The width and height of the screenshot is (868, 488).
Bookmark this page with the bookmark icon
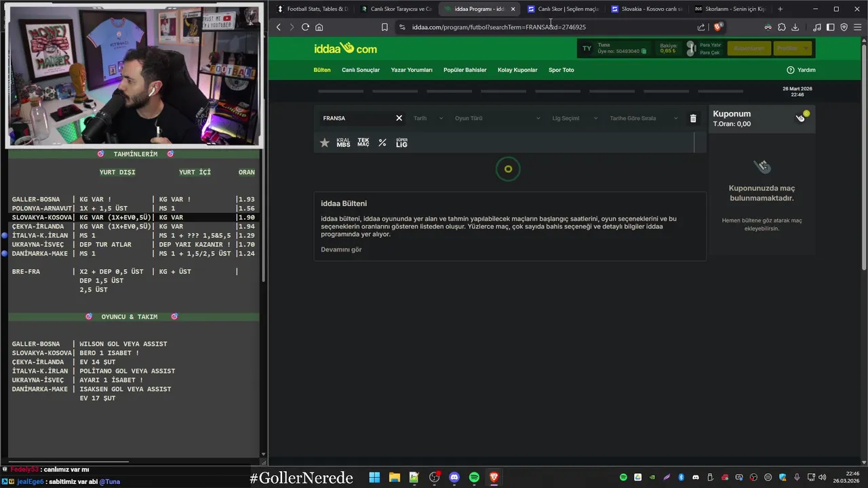click(x=384, y=27)
